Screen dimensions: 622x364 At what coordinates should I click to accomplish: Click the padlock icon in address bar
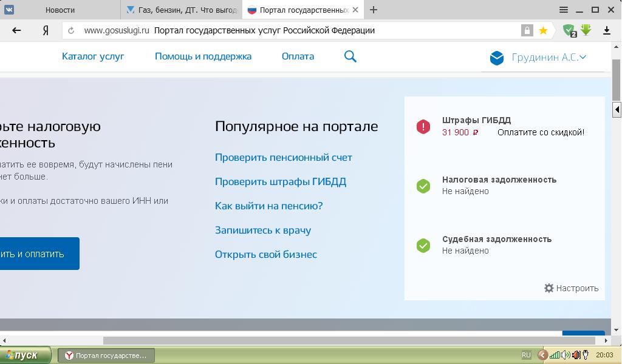527,30
